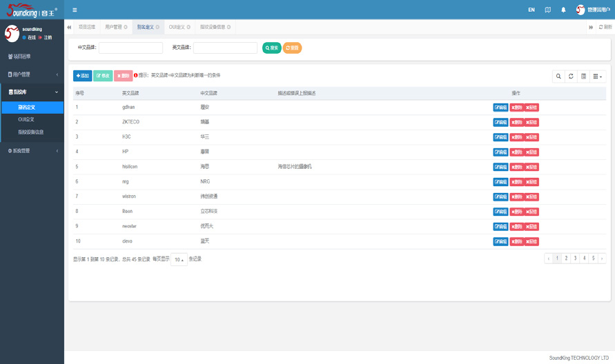Edit the ZKTECO row
Screen dimensions: 615x364
(500, 122)
